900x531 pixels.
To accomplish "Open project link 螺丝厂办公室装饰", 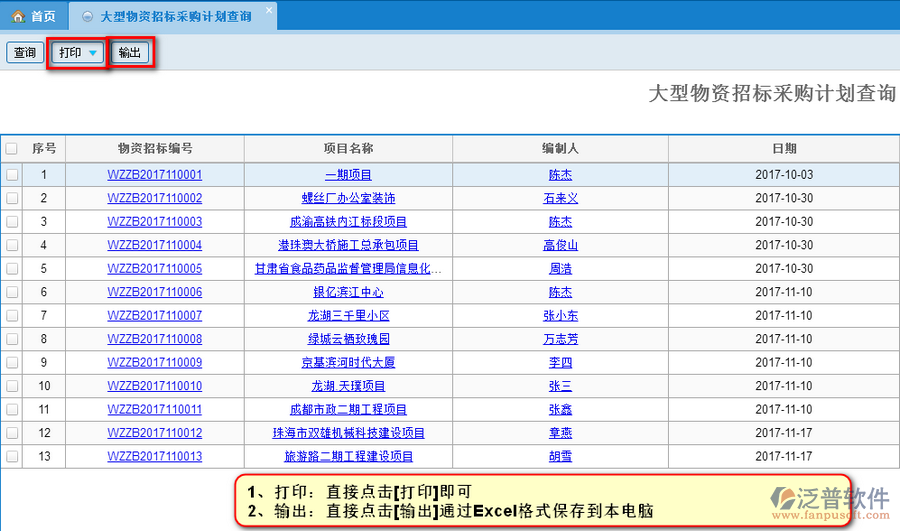I will [x=348, y=198].
